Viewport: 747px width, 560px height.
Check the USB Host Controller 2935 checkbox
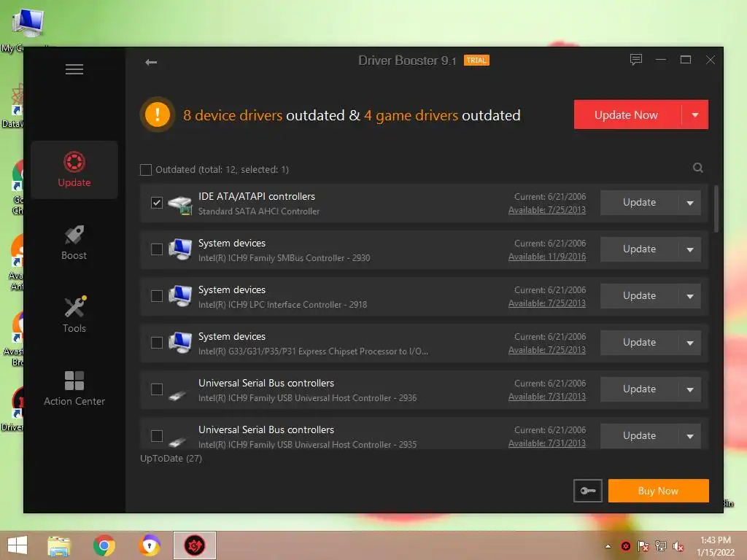coord(157,436)
